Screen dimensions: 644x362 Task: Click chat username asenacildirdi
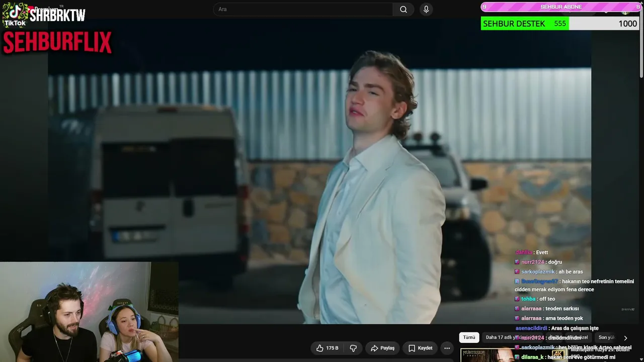[x=531, y=328]
